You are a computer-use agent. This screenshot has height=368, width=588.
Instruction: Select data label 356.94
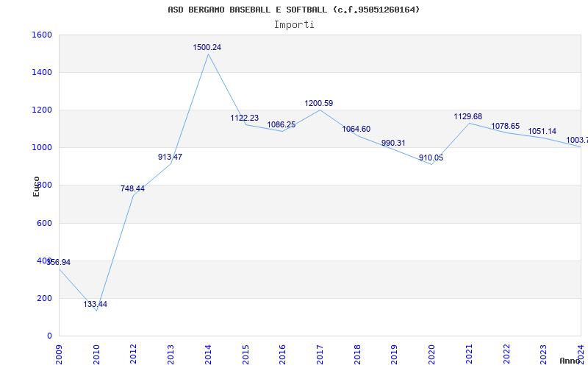59,262
